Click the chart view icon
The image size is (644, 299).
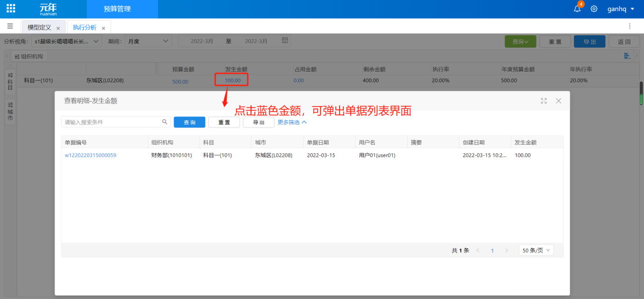627,56
